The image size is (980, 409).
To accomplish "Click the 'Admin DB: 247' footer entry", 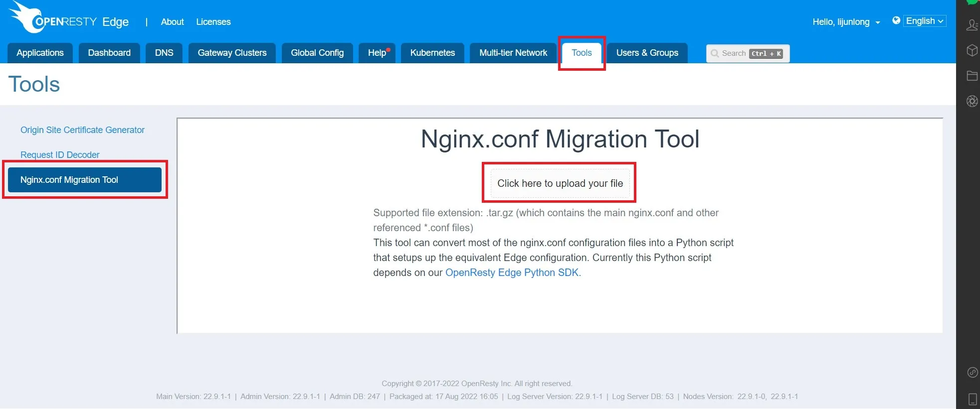I will coord(355,397).
